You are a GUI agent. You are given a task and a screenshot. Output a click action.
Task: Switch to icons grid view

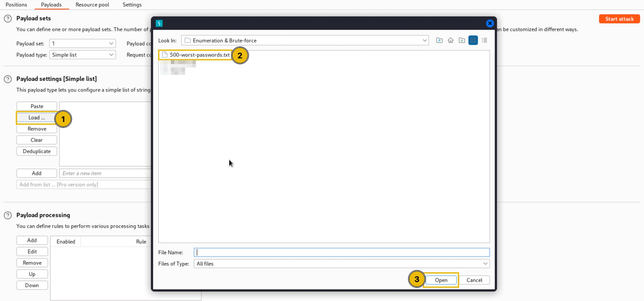click(473, 40)
